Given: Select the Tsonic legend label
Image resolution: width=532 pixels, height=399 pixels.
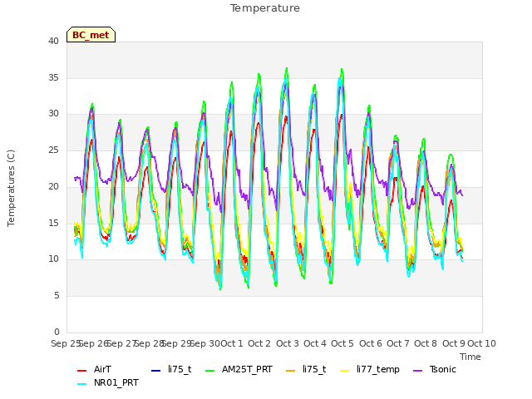Looking at the screenshot, I should 443,369.
